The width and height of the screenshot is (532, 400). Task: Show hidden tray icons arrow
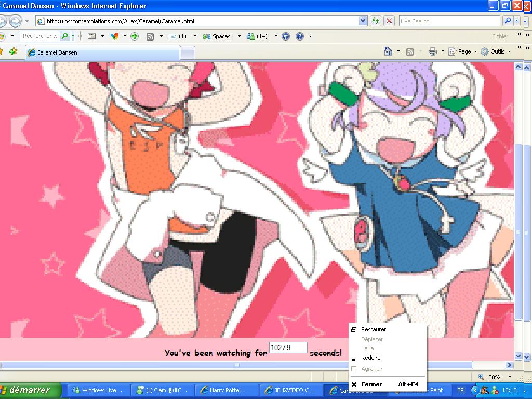[x=475, y=390]
